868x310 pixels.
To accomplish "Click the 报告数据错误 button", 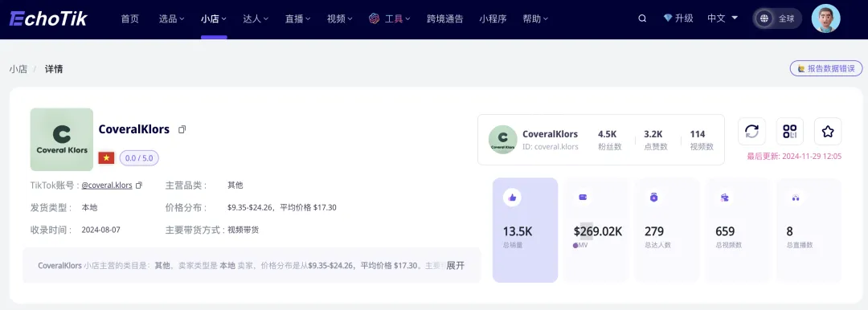I will tap(826, 68).
